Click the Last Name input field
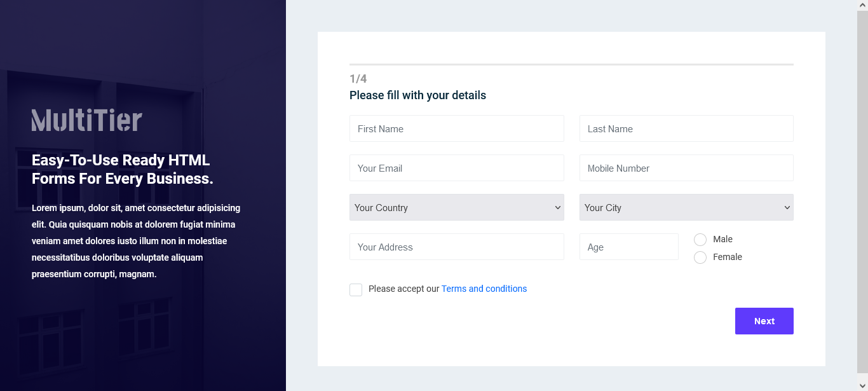The width and height of the screenshot is (868, 391). (686, 128)
